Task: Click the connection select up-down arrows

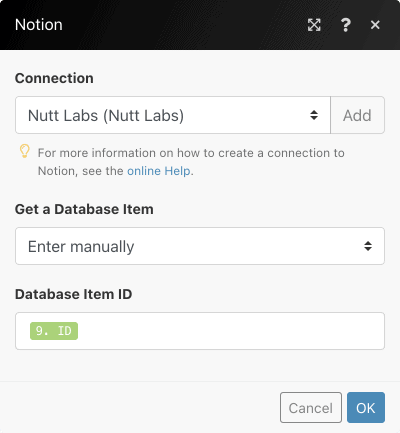Action: 314,115
